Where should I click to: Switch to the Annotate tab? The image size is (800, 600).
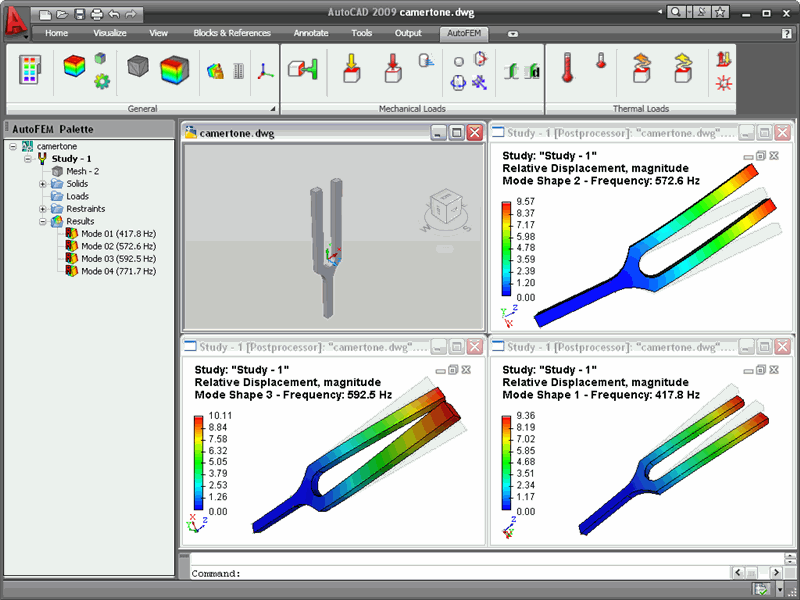coord(311,33)
